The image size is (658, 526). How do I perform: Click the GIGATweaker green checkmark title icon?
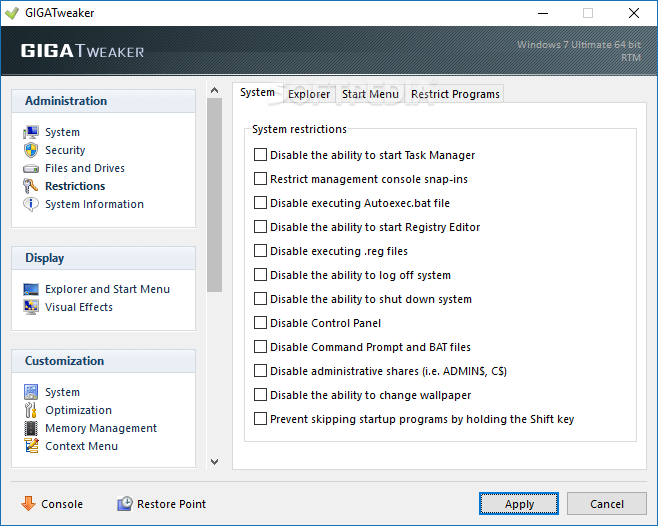pyautogui.click(x=12, y=13)
